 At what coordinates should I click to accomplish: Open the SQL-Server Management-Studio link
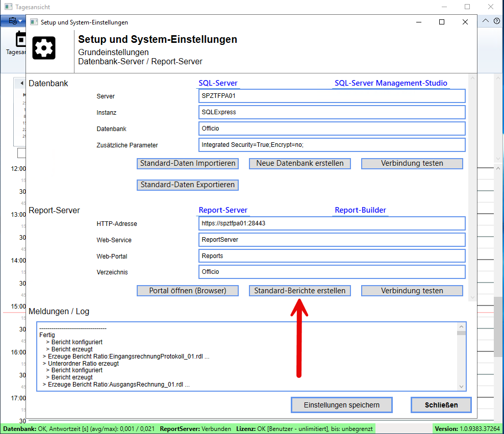click(391, 83)
